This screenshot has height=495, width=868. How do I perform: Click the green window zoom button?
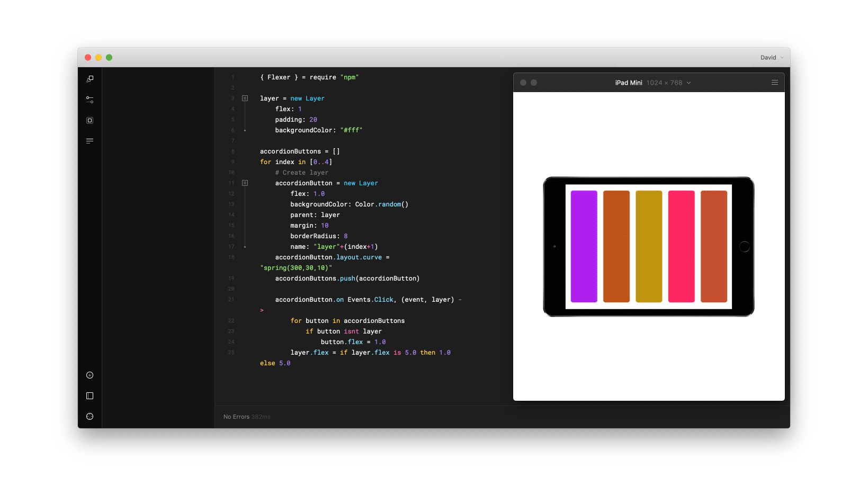point(109,58)
